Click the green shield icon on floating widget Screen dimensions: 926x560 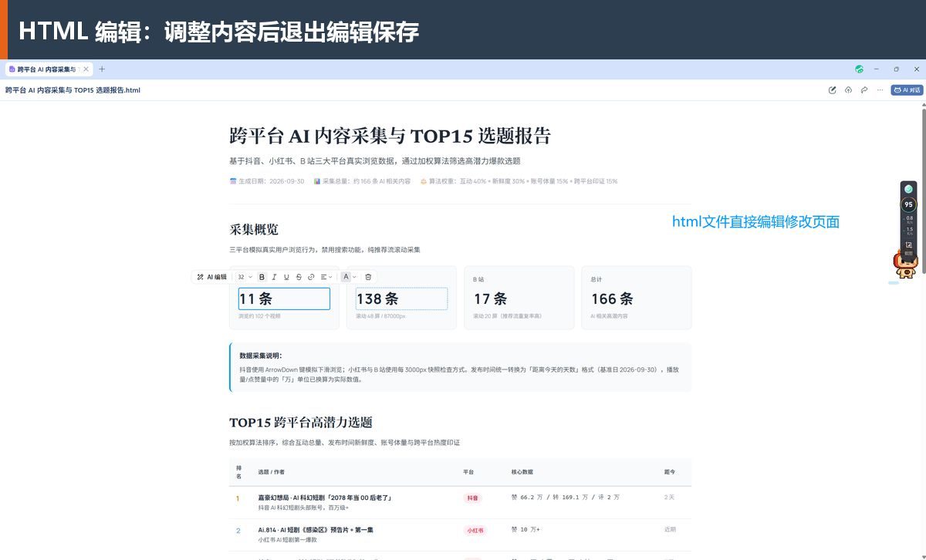coord(908,189)
